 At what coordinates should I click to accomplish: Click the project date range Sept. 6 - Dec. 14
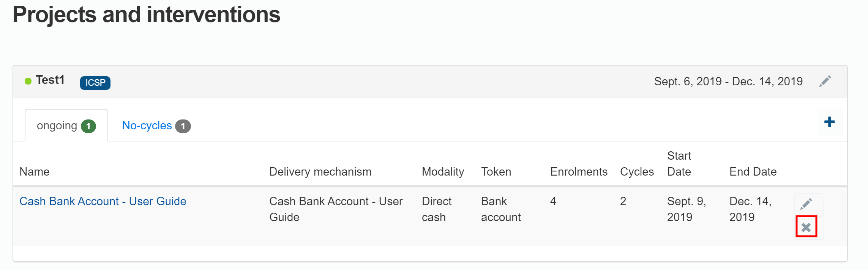pos(728,82)
